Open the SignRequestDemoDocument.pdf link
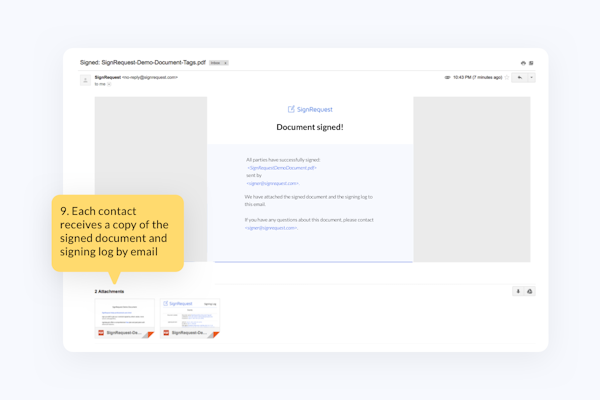Screen dimensions: 600x400 (282, 168)
